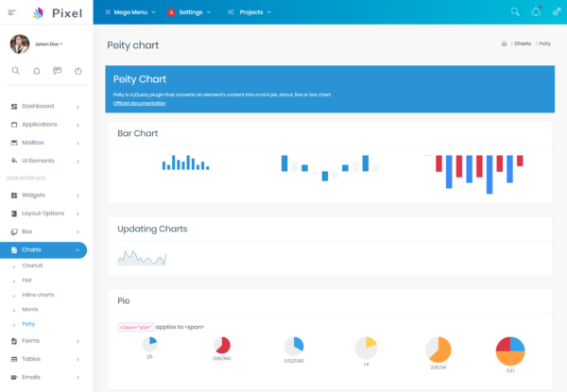The image size is (567, 392).
Task: Expand the Widgets menu chevron
Action: tap(77, 196)
